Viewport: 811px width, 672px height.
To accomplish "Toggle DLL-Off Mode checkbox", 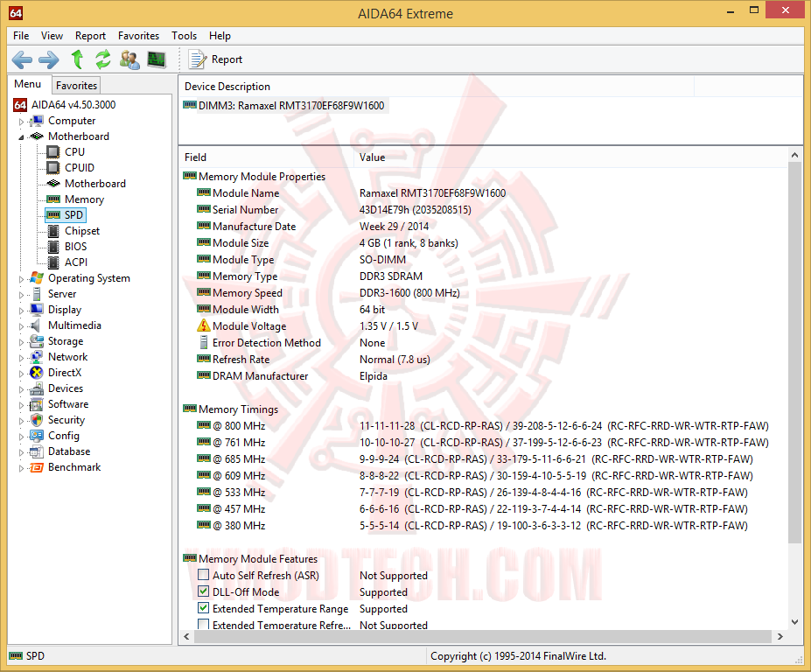I will (204, 591).
